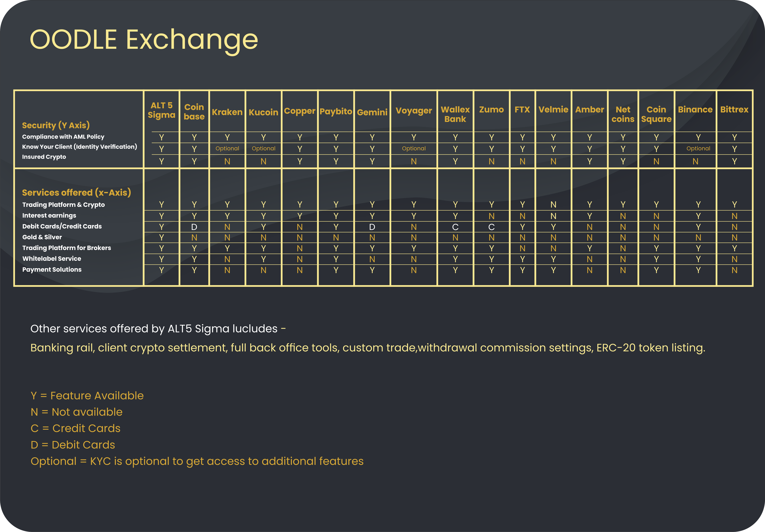Click Coin base's D debit cards cell
765x532 pixels.
pyautogui.click(x=194, y=227)
